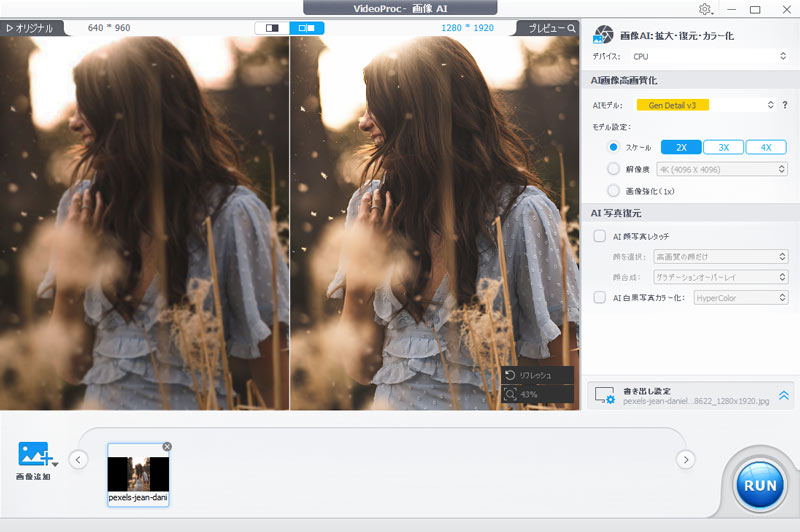Enable AI 顔写真レタッチ checkbox
Screen dimensions: 800x532
tap(599, 236)
